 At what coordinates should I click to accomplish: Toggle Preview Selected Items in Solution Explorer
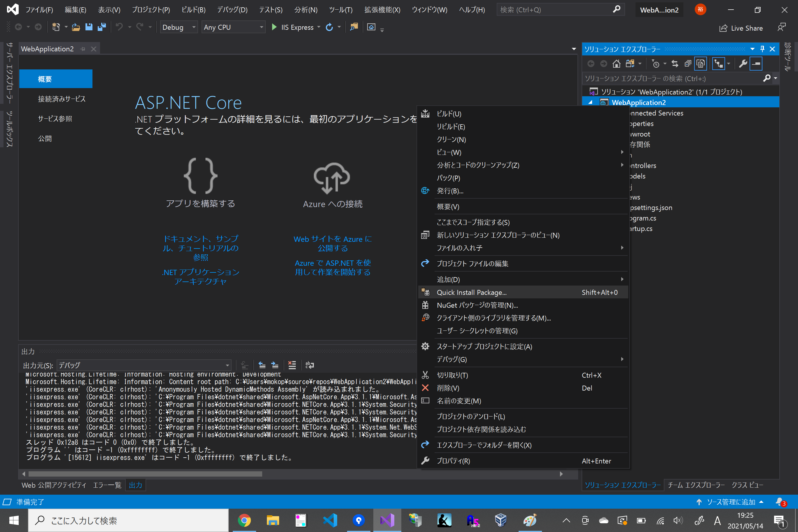[x=700, y=64]
